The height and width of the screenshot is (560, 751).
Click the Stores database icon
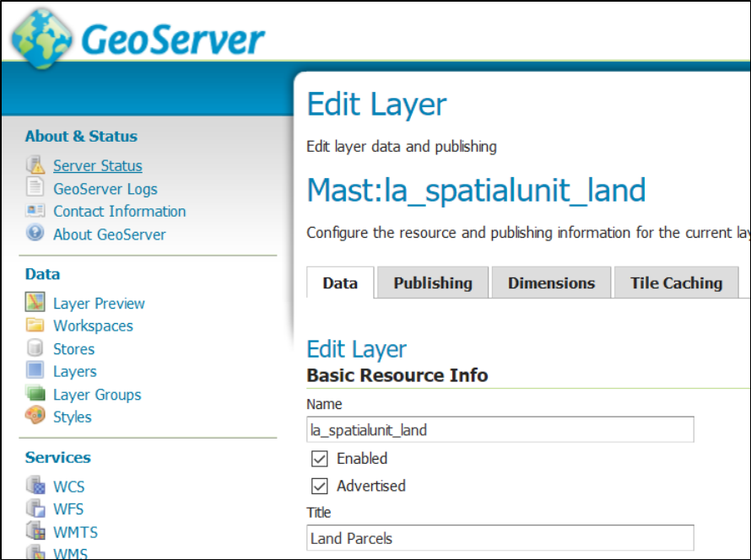[x=35, y=348]
